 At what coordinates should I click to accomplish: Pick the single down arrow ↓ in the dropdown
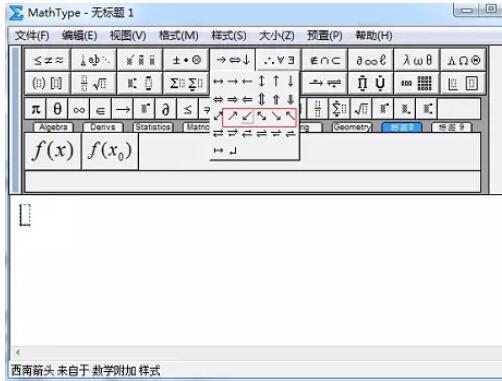(x=291, y=81)
